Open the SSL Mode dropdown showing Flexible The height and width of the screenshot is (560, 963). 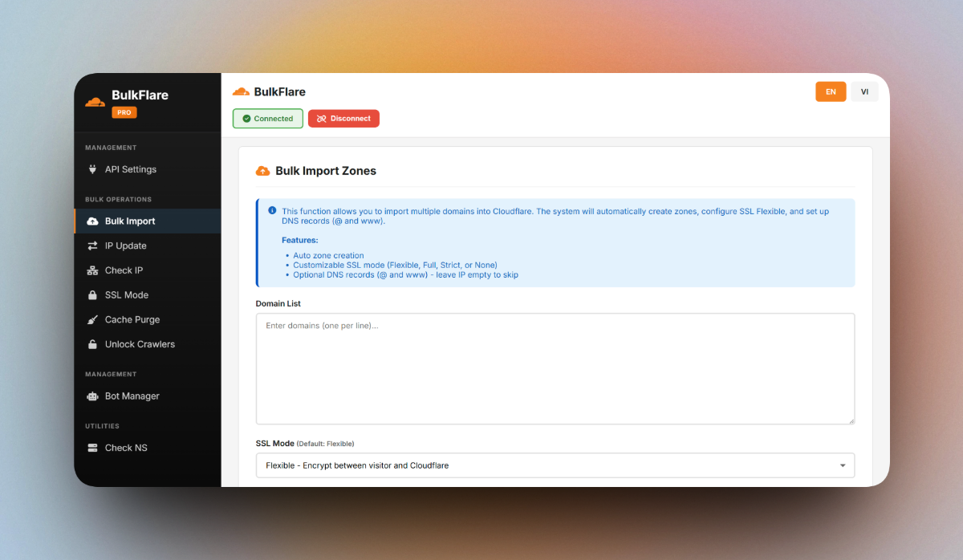pos(555,465)
